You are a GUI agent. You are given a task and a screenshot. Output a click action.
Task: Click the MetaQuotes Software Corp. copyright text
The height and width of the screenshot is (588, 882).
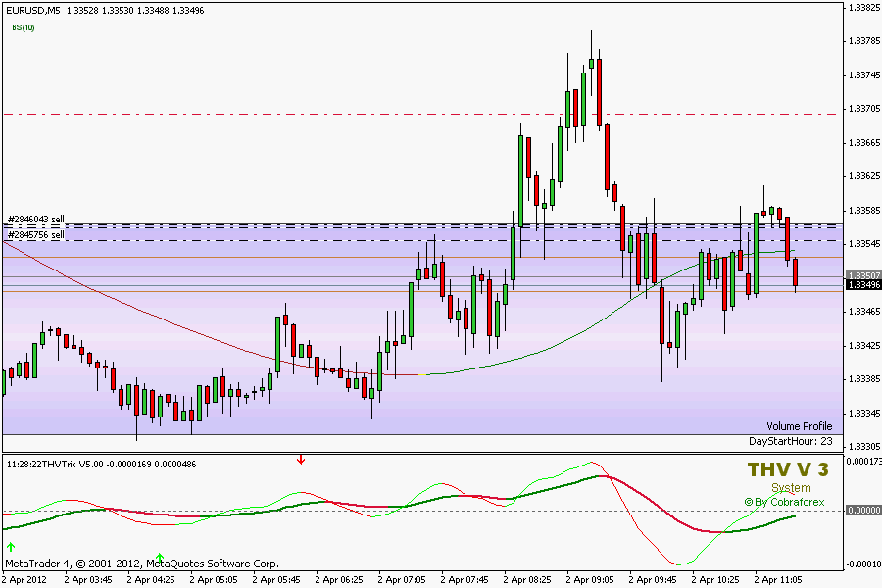pyautogui.click(x=213, y=563)
